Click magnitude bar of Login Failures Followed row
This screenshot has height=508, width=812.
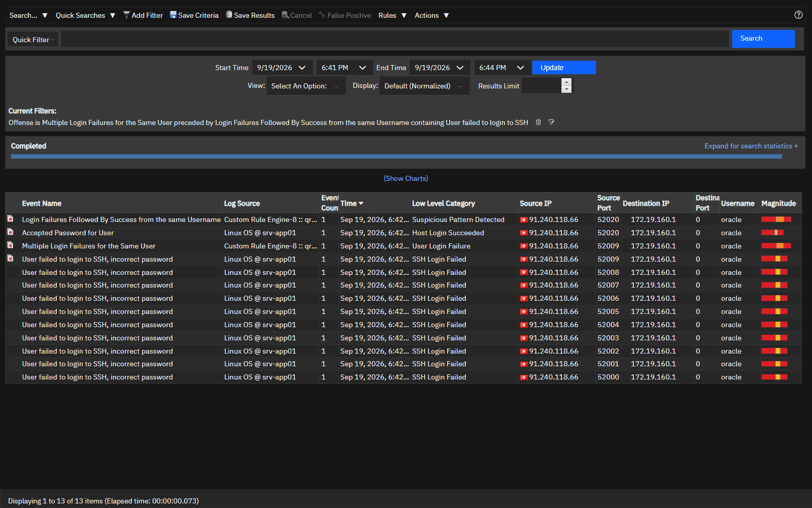pyautogui.click(x=776, y=219)
